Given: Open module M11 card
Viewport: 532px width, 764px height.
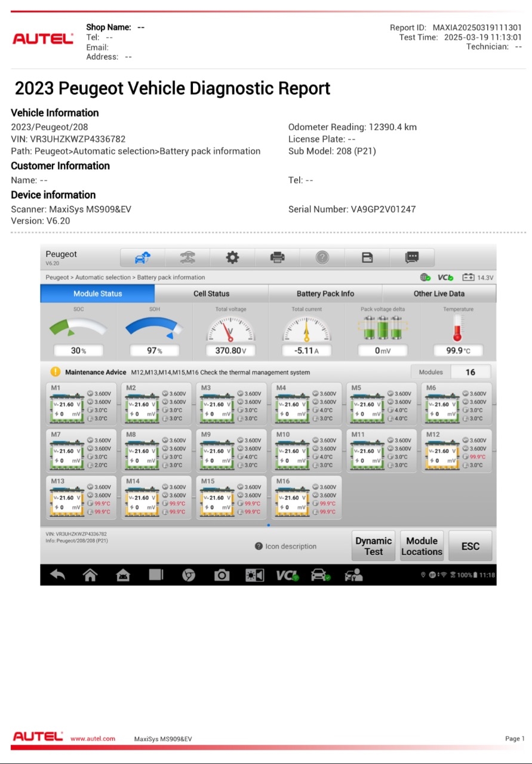Looking at the screenshot, I should pos(382,450).
